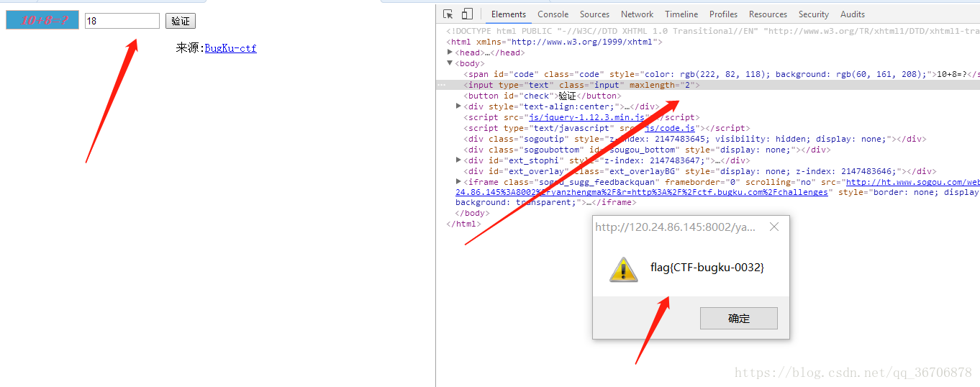Image resolution: width=980 pixels, height=387 pixels.
Task: Switch to the Sources tab
Action: tap(594, 14)
